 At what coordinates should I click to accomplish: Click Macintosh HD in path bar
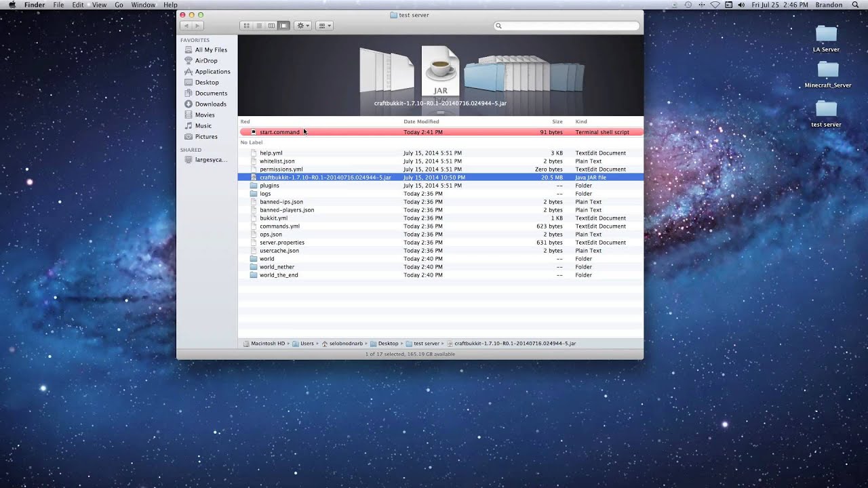[264, 344]
